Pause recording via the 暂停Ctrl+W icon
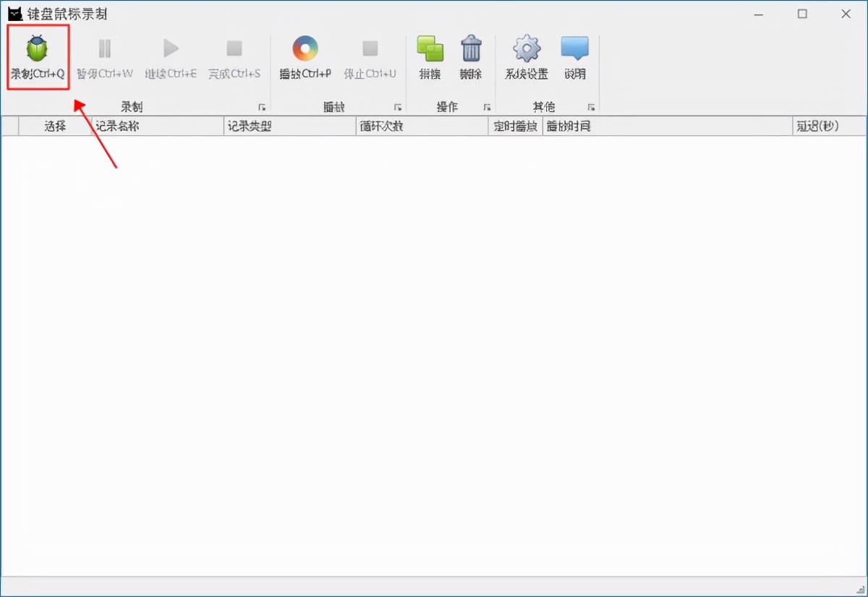The height and width of the screenshot is (597, 868). 104,48
